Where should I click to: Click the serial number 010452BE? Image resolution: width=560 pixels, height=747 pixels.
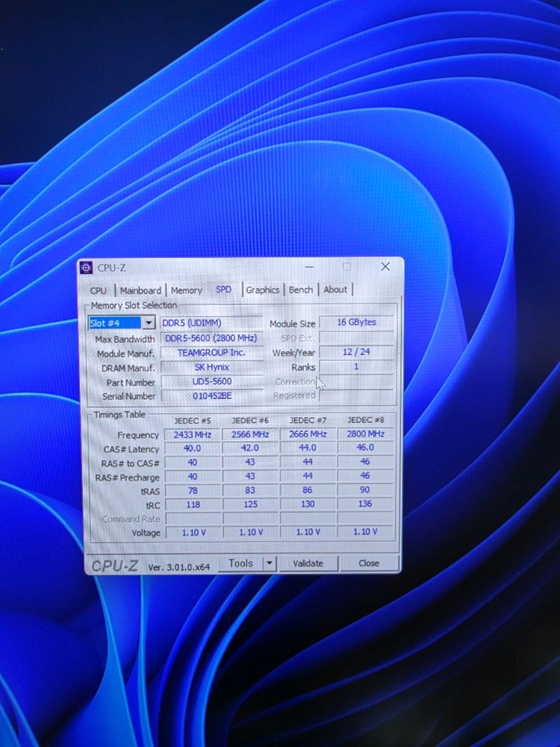(212, 396)
